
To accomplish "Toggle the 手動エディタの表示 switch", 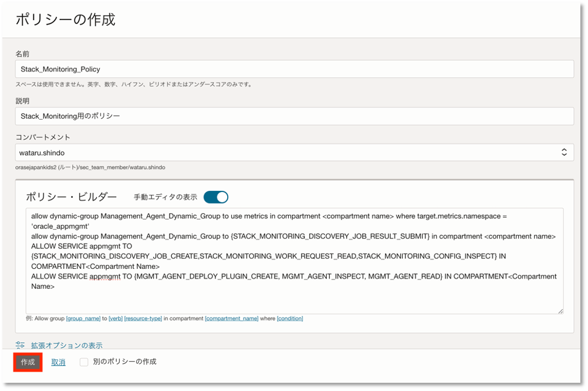I will [215, 197].
